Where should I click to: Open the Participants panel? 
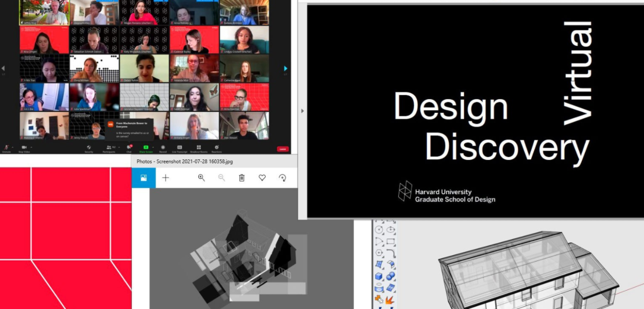pos(108,148)
